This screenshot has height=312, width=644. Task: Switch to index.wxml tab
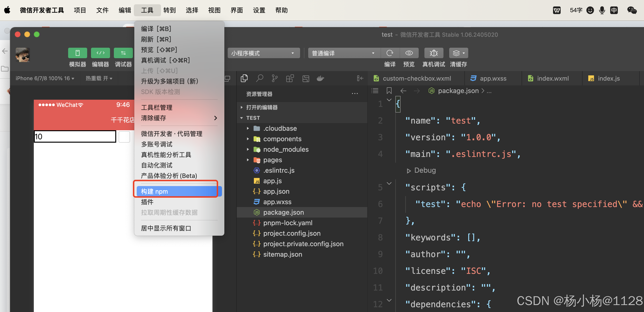pyautogui.click(x=552, y=78)
